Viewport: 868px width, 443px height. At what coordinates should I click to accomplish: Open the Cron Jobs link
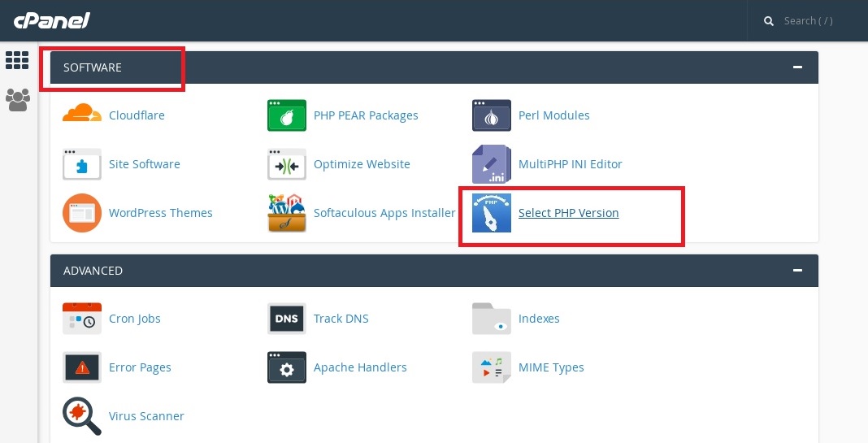[135, 319]
